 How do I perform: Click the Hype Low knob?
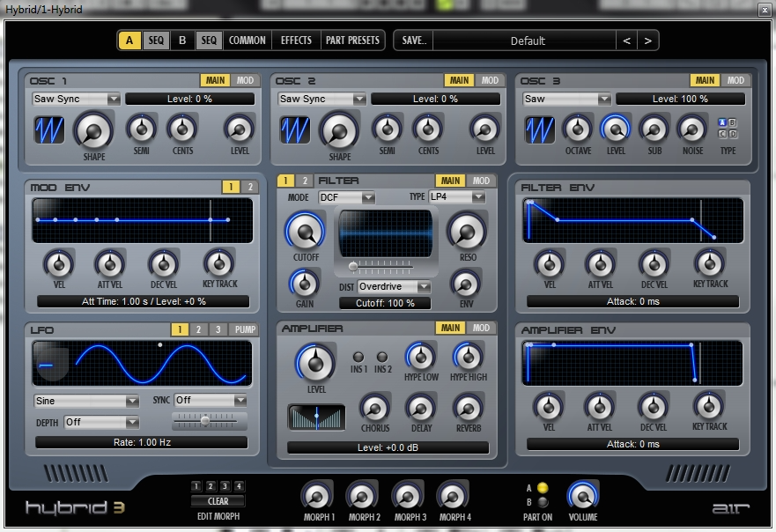click(421, 356)
